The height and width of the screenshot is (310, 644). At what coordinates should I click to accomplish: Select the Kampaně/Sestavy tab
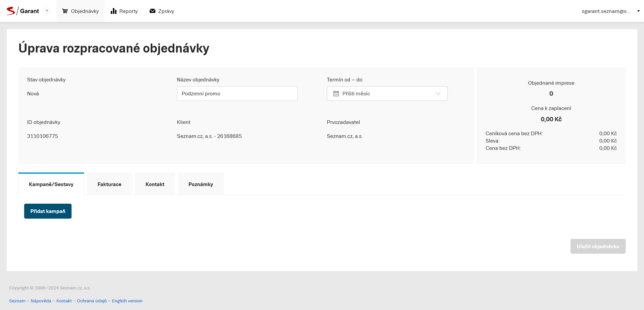[x=51, y=184]
